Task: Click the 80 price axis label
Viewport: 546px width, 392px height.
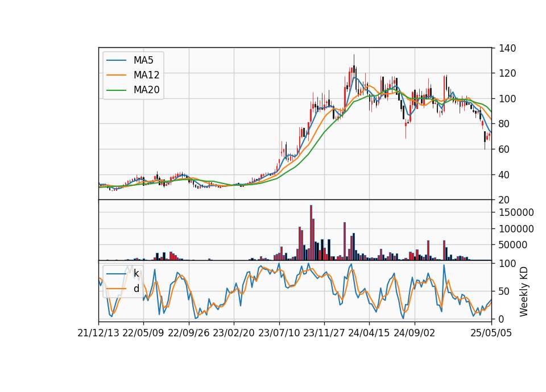Action: point(504,124)
